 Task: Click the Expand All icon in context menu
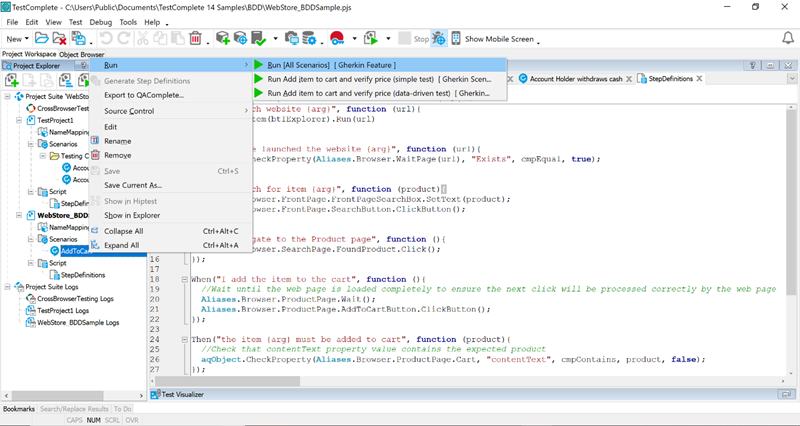[95, 245]
